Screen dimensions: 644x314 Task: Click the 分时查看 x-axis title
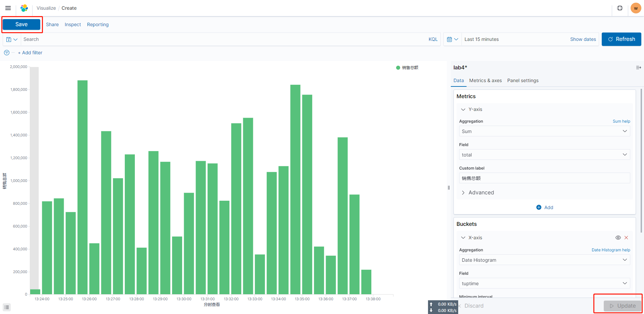(212, 305)
